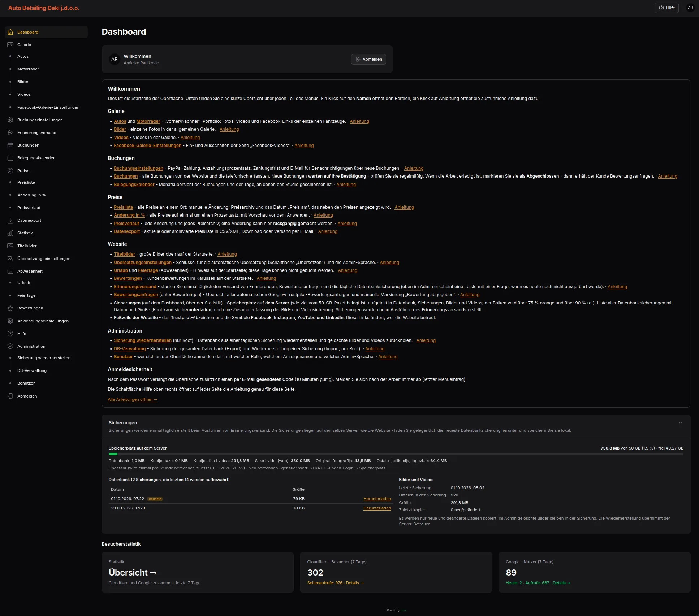Open Anleitung link next to Titelbilder
Screen dimensions: 699x616
tap(227, 254)
